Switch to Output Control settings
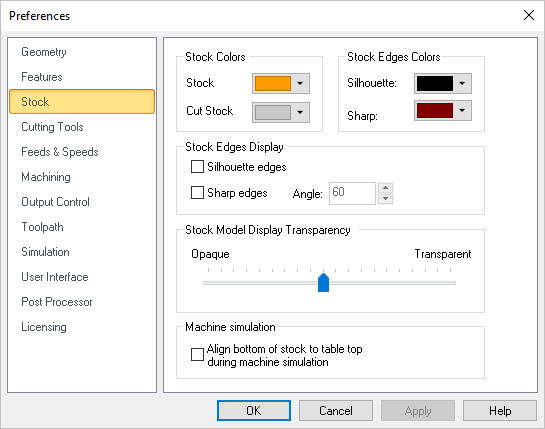Image resolution: width=545 pixels, height=429 pixels. click(55, 202)
